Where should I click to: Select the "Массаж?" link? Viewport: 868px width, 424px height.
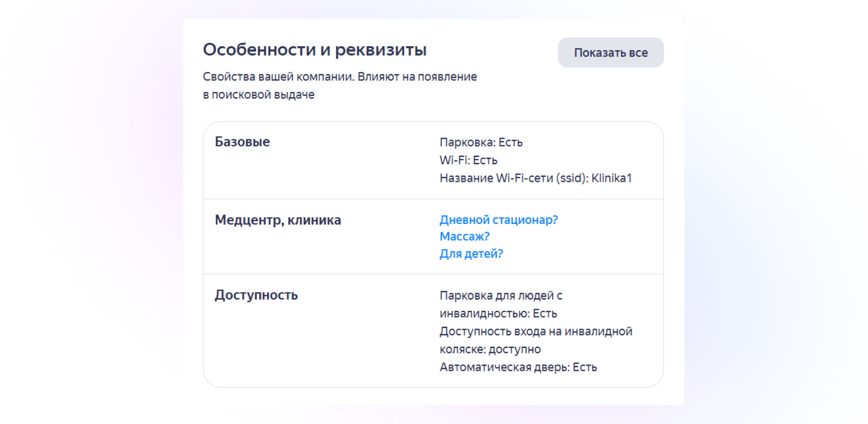point(464,237)
